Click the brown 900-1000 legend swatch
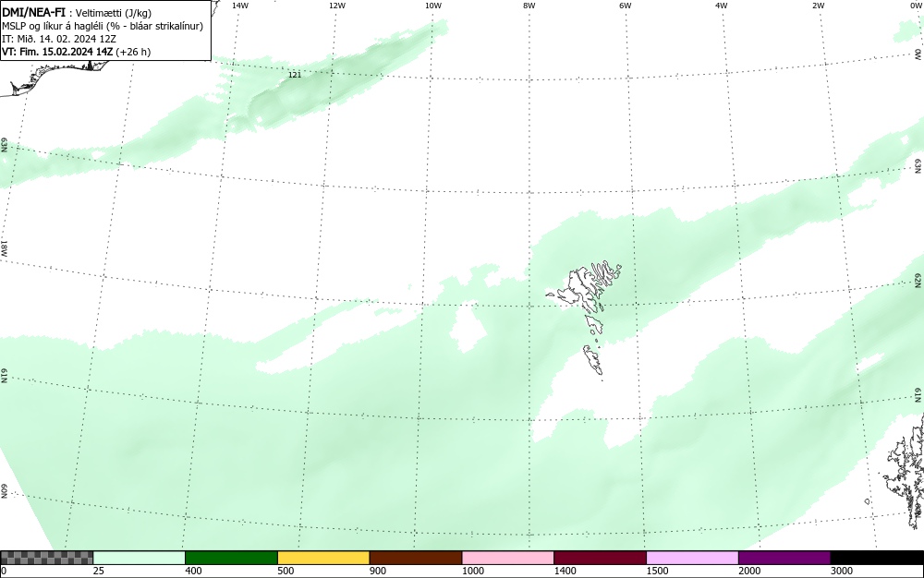Screen dimensions: 924x578 click(416, 558)
